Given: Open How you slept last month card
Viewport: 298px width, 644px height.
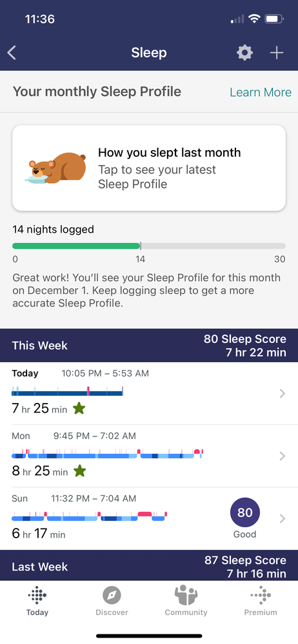Looking at the screenshot, I should [149, 168].
